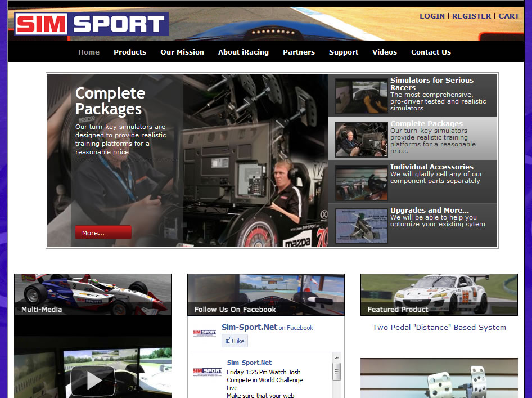Play the Multi-Media video
This screenshot has height=398, width=532.
pyautogui.click(x=93, y=381)
